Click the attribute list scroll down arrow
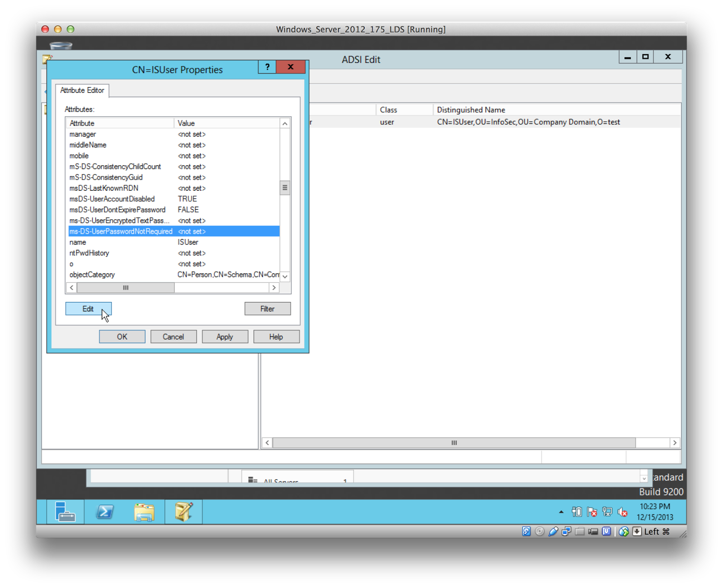723x588 pixels. coord(285,276)
